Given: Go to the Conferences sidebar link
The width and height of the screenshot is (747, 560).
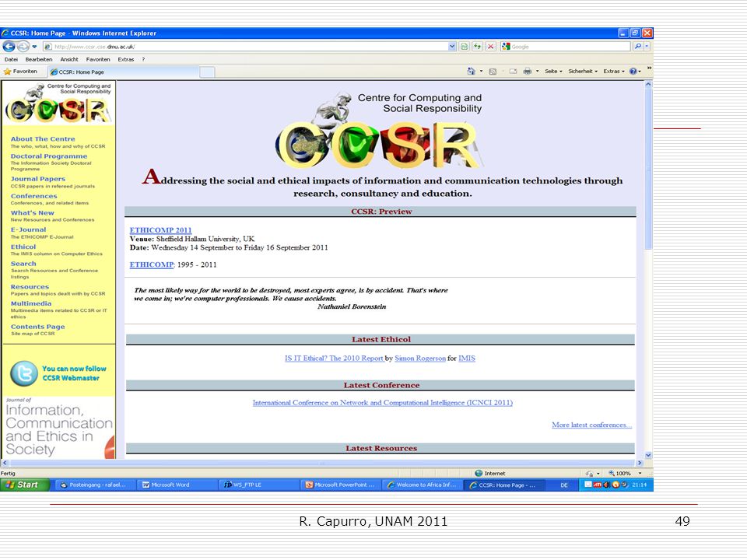Looking at the screenshot, I should tap(33, 196).
